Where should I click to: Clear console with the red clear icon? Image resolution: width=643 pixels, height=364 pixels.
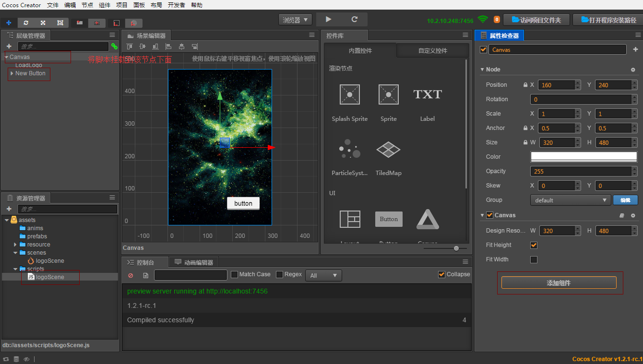[x=131, y=275]
